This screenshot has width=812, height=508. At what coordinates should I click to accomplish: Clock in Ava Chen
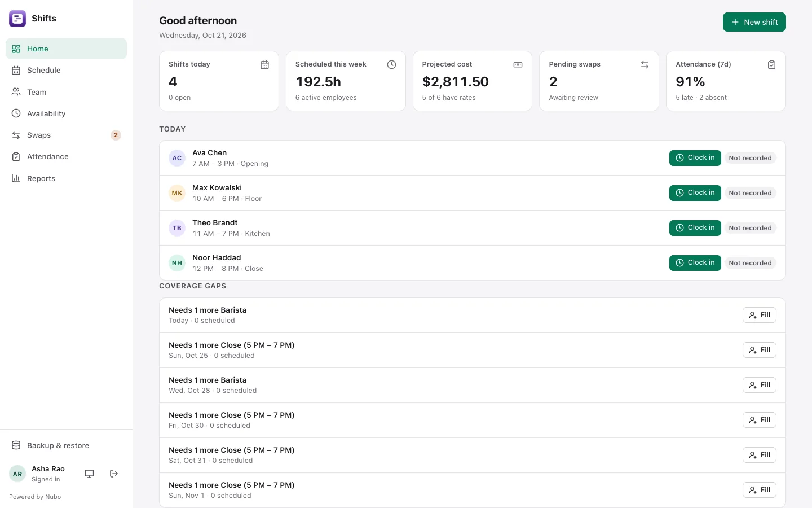[695, 158]
